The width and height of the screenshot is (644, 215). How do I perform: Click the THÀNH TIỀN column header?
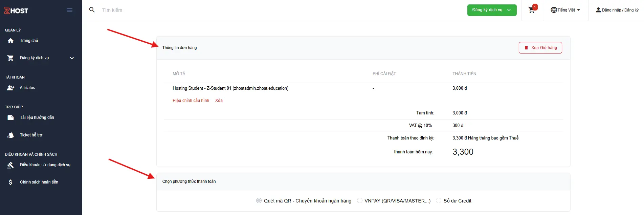point(464,74)
